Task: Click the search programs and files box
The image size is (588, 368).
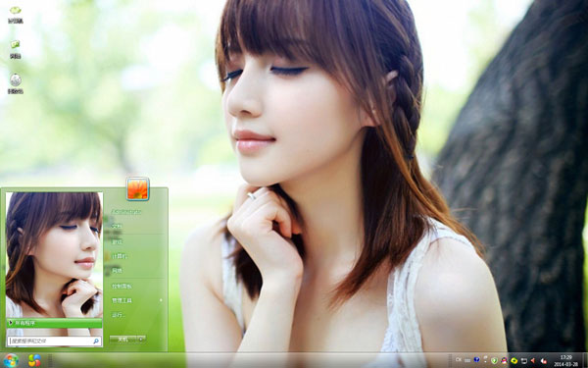Action: coord(54,342)
